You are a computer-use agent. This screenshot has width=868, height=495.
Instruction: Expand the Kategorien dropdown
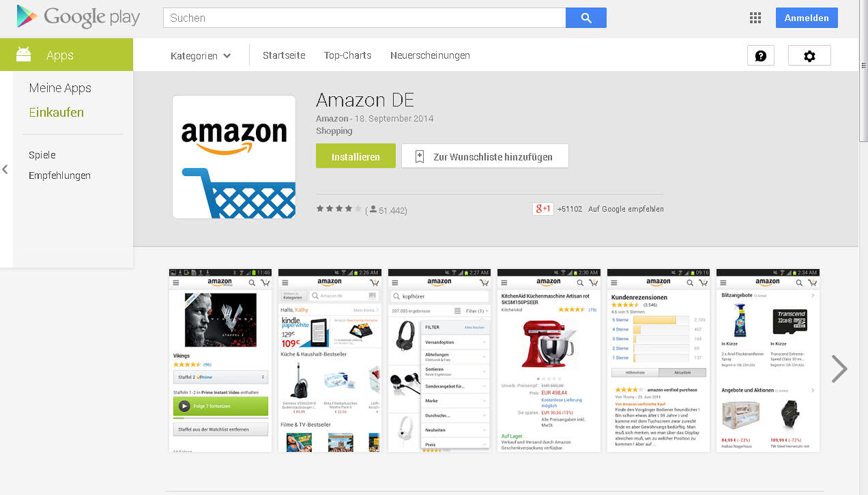(x=201, y=56)
